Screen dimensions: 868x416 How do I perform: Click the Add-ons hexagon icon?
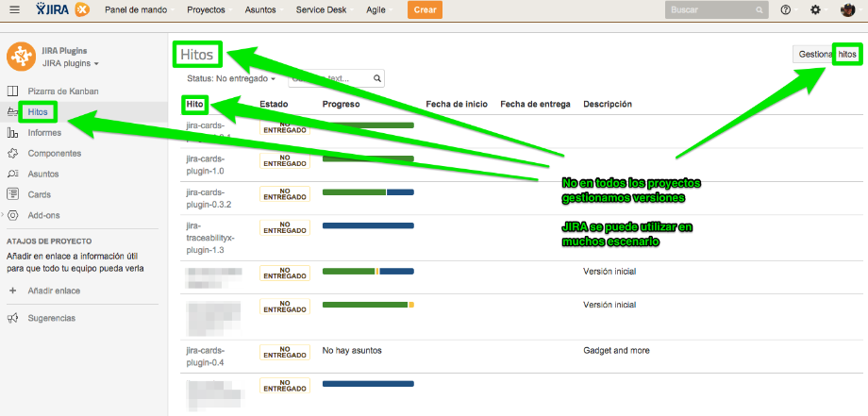point(13,215)
